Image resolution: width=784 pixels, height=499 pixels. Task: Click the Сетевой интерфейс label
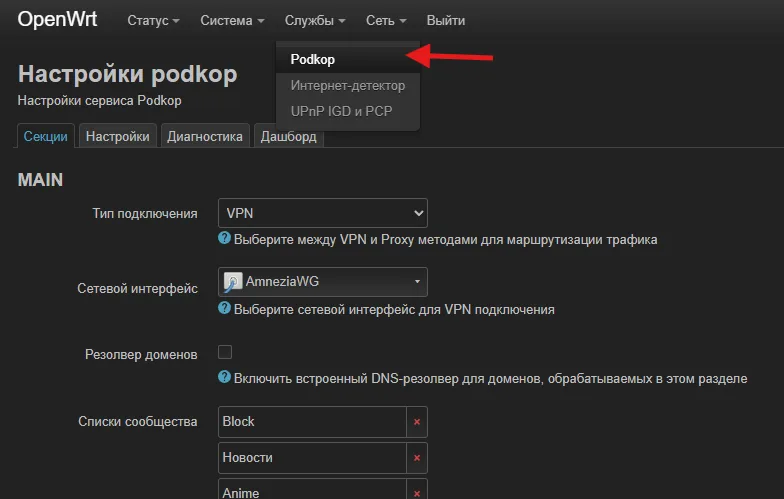[x=138, y=288]
